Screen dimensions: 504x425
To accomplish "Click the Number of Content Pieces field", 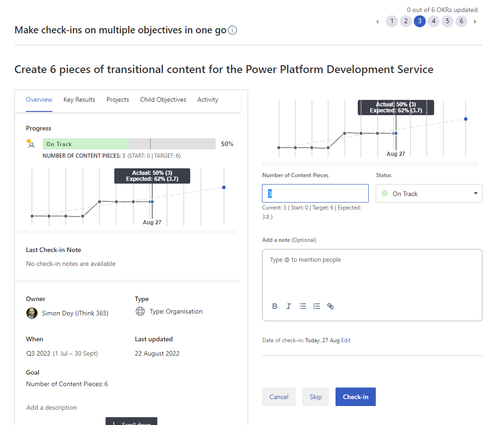I will pos(315,193).
